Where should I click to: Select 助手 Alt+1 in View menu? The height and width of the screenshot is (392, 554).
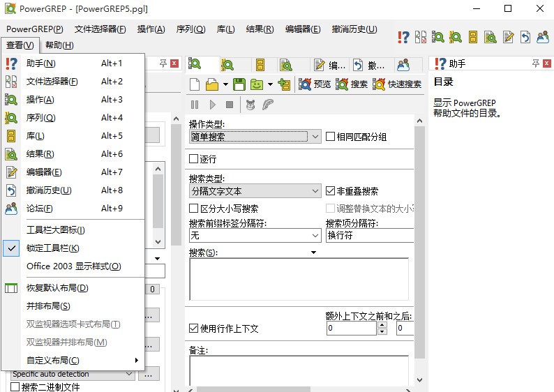tap(73, 63)
